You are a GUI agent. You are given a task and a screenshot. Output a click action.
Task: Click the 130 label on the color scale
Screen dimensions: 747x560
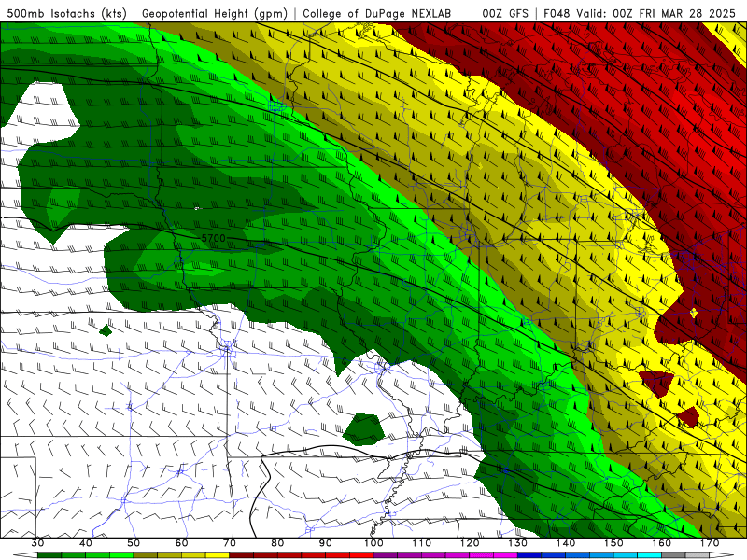pos(517,543)
